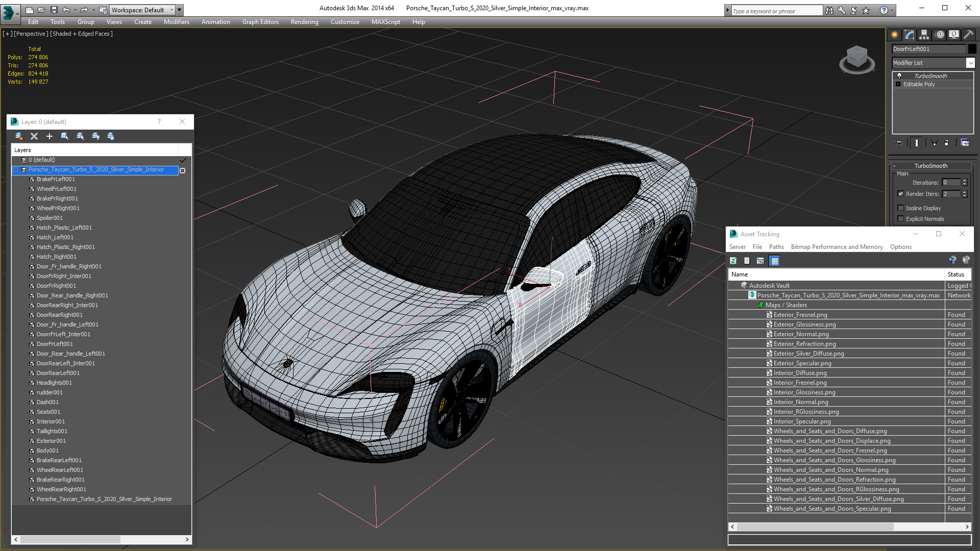Click the Pin Stack icon
Screen dimensions: 980x551
[x=899, y=143]
